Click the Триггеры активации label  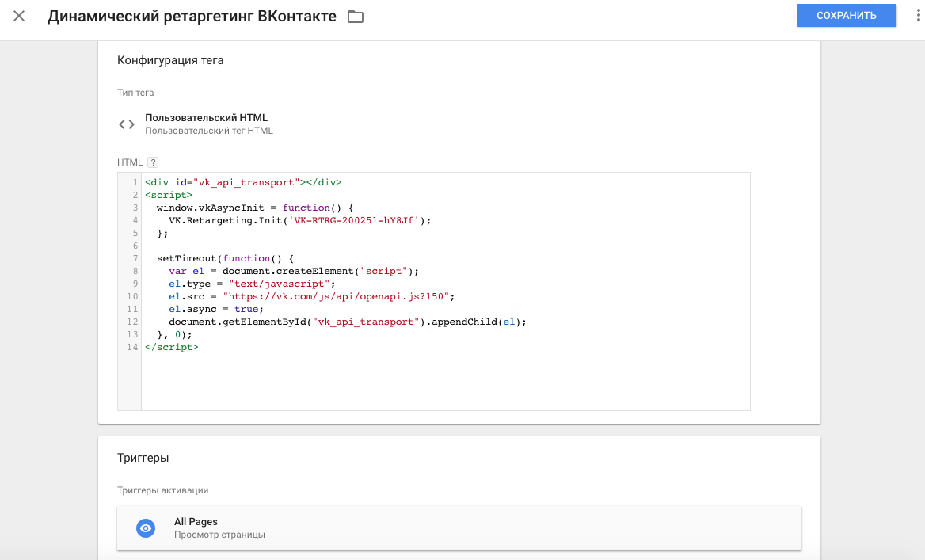click(x=163, y=490)
